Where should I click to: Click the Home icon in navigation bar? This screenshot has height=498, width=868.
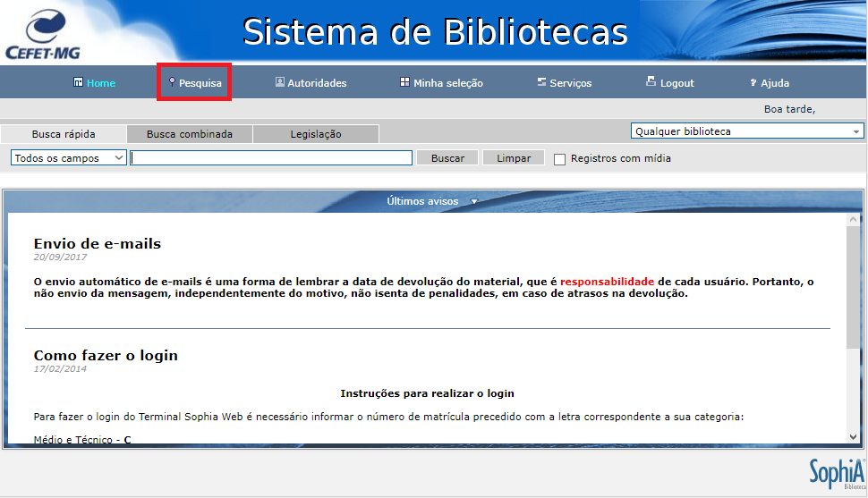click(x=78, y=82)
